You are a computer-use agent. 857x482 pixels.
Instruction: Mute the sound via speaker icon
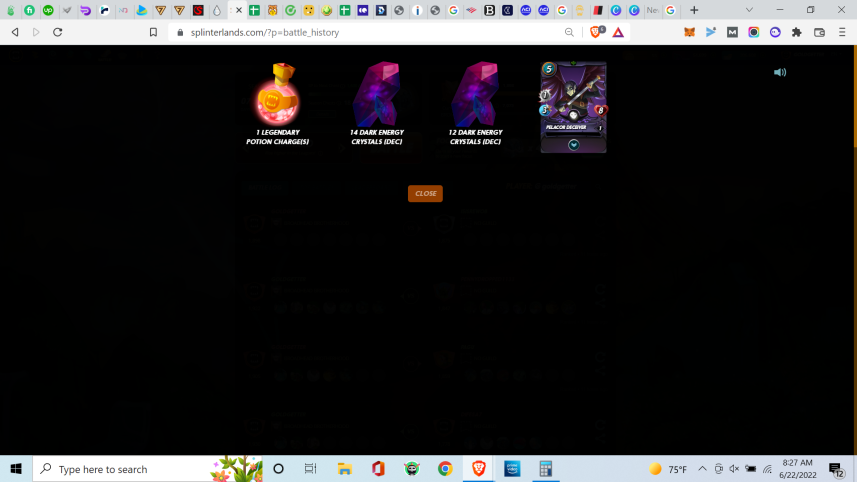(780, 72)
